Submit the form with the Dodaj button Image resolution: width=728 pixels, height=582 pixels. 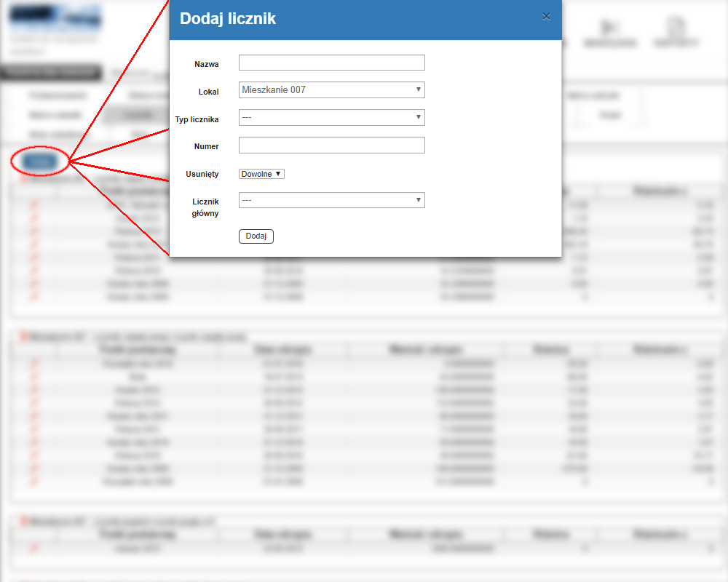(256, 236)
